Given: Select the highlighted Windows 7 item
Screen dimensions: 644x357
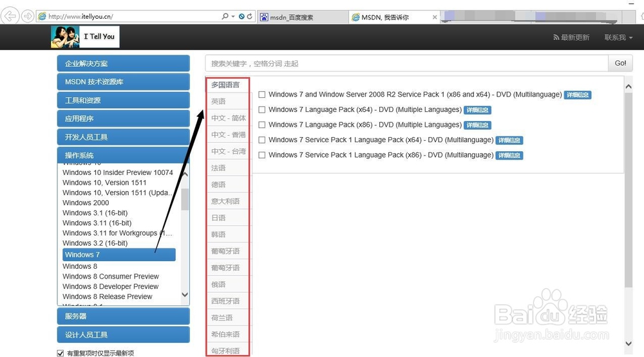Looking at the screenshot, I should click(x=119, y=255).
